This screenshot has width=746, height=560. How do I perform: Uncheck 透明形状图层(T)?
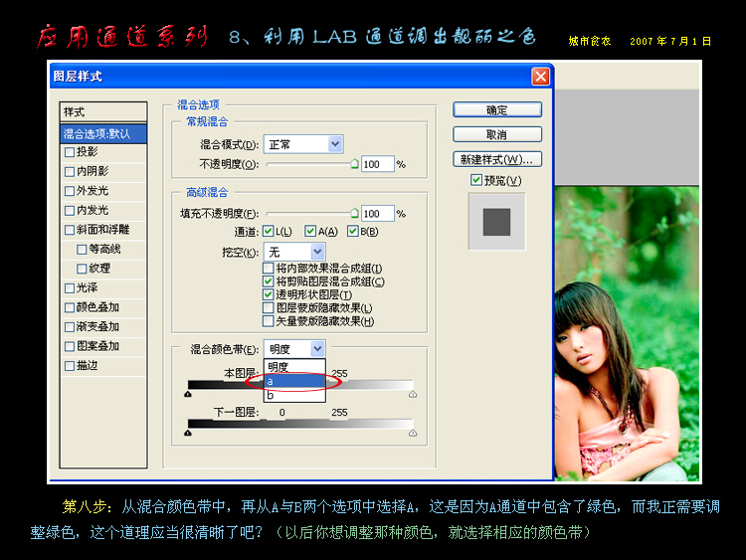point(268,295)
